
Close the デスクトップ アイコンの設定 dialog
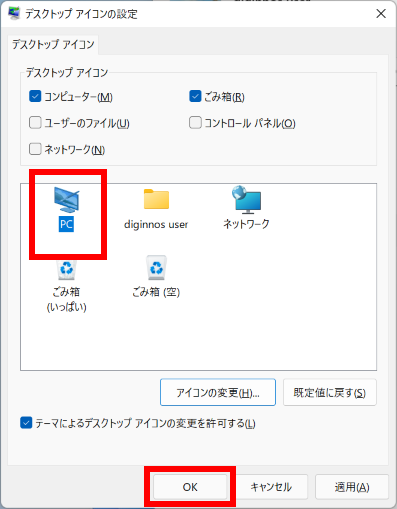[381, 14]
